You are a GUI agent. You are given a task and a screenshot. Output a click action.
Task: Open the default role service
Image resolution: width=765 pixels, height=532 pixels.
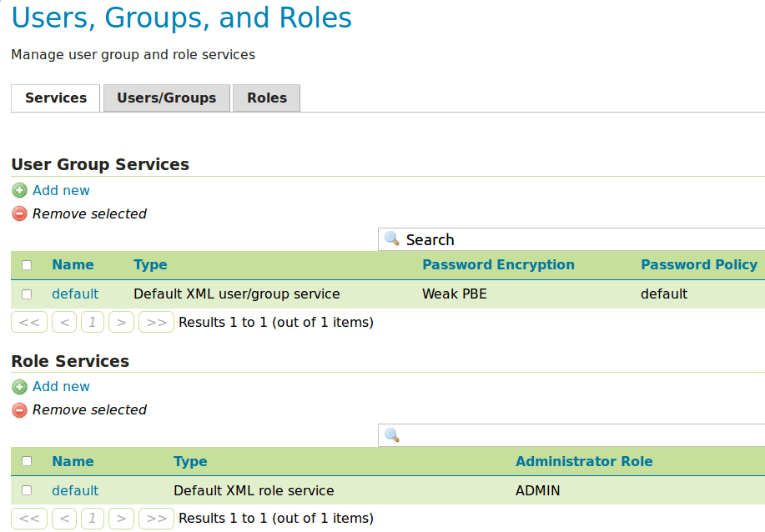[x=75, y=490]
